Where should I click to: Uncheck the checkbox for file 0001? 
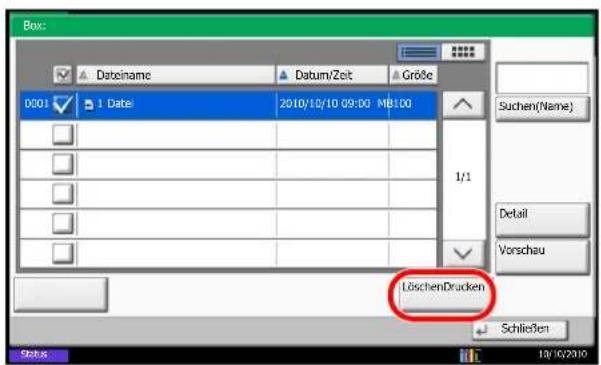click(62, 104)
